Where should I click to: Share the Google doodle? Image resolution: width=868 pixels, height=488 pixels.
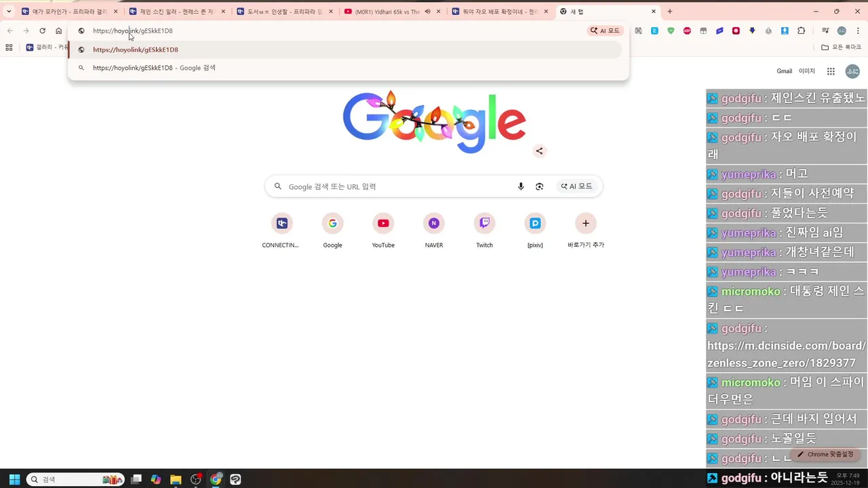tap(539, 151)
